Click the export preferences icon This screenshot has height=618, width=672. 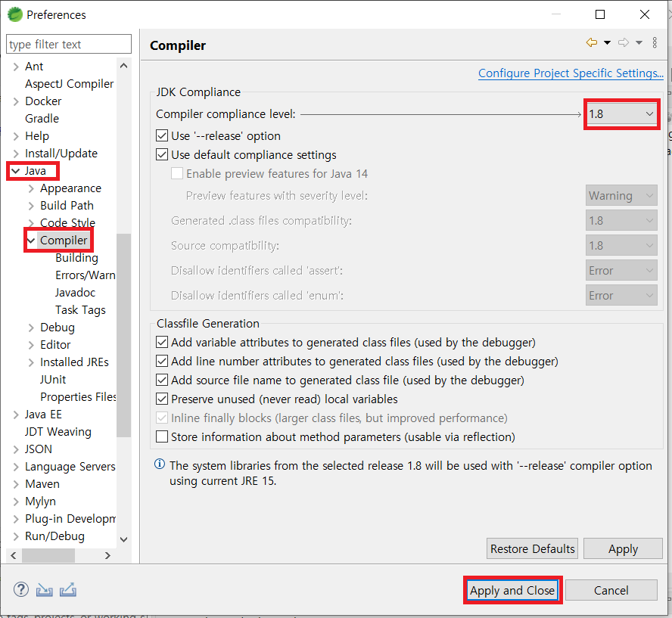coord(67,590)
